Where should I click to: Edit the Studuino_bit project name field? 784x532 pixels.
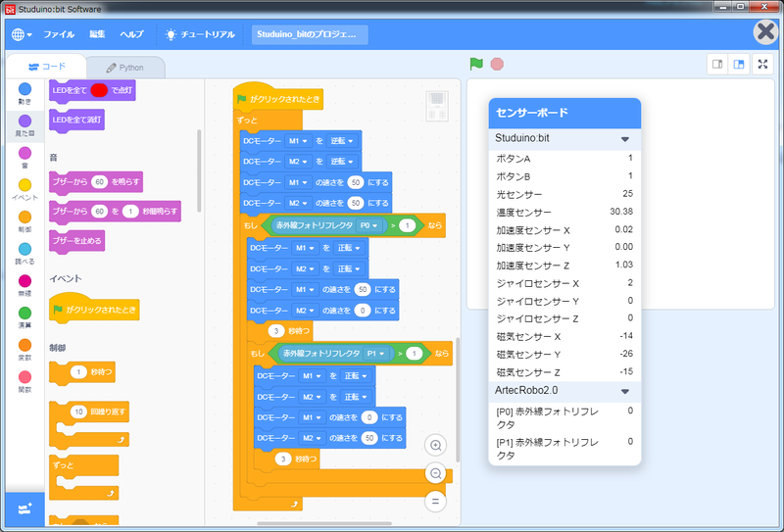(310, 34)
